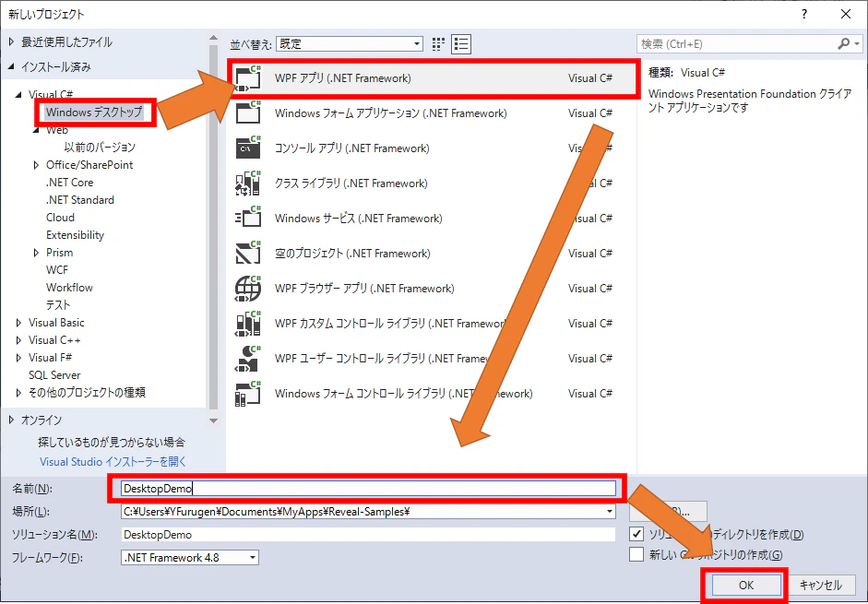Expand the Office/SharePoint tree node
This screenshot has height=604, width=868.
[x=37, y=165]
